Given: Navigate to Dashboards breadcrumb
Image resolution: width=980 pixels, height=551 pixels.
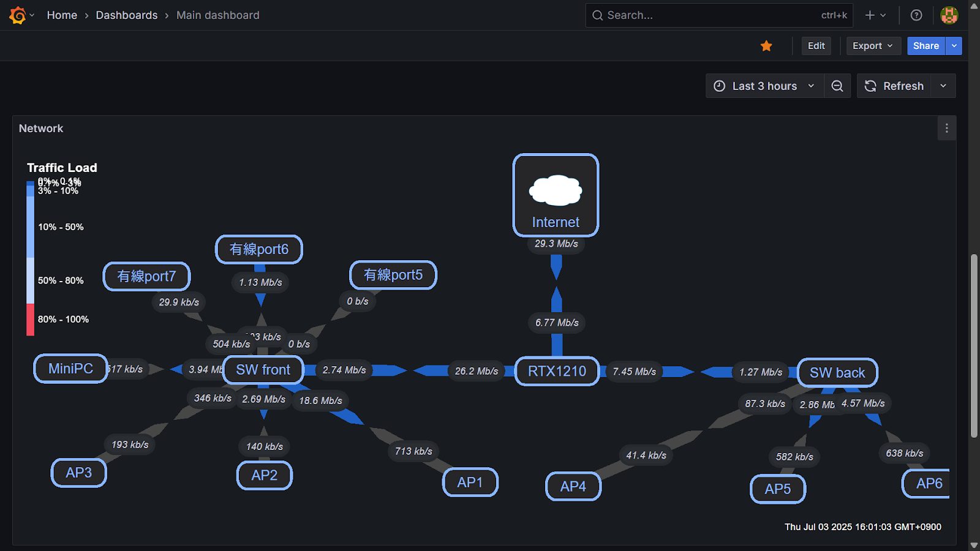Looking at the screenshot, I should coord(127,15).
